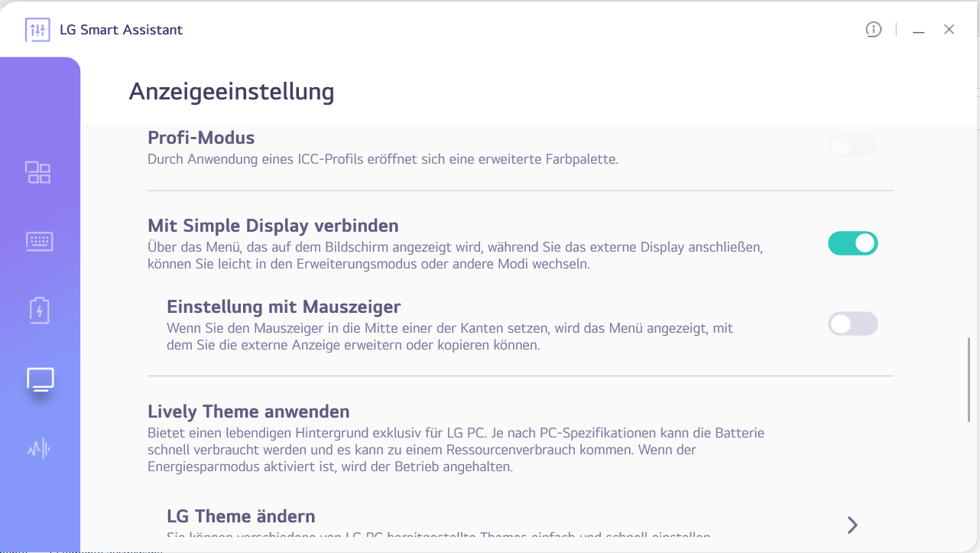Open the LG Theme ändern entry
980x553 pixels.
(241, 516)
